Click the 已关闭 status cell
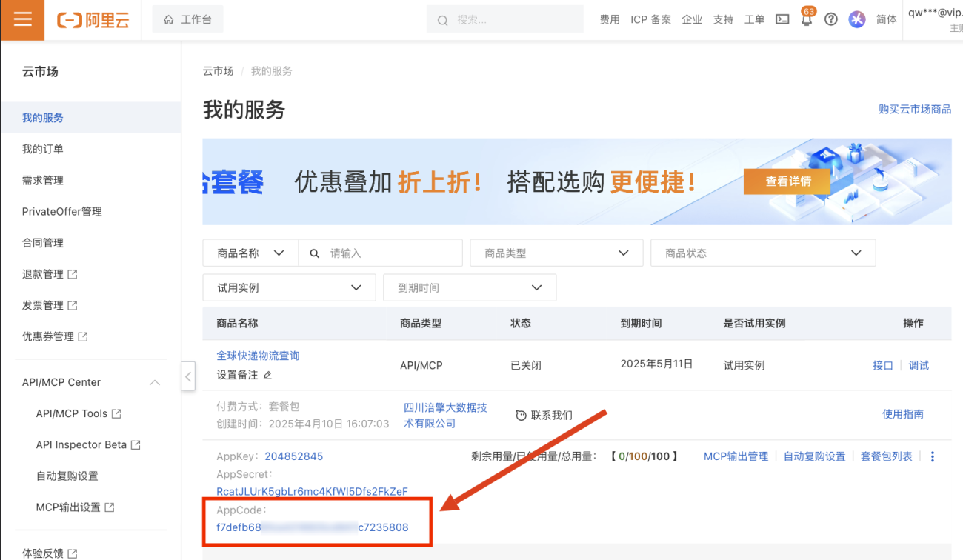This screenshot has height=560, width=963. pyautogui.click(x=526, y=365)
